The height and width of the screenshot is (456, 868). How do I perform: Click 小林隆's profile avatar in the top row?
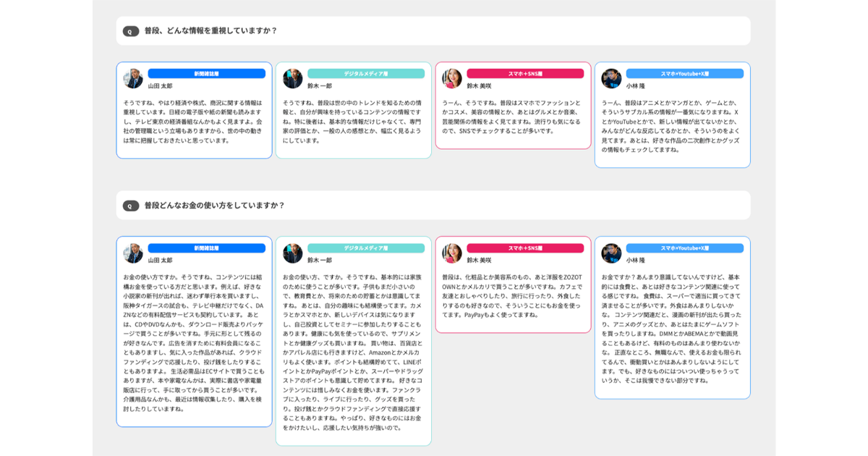pos(613,78)
